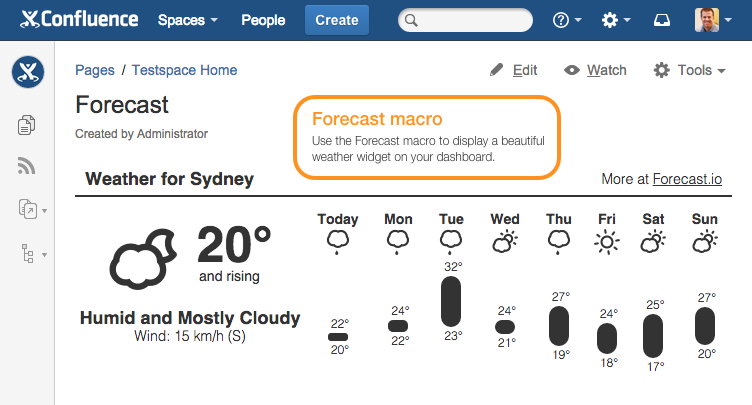
Task: Click the user profile avatar
Action: [x=706, y=20]
